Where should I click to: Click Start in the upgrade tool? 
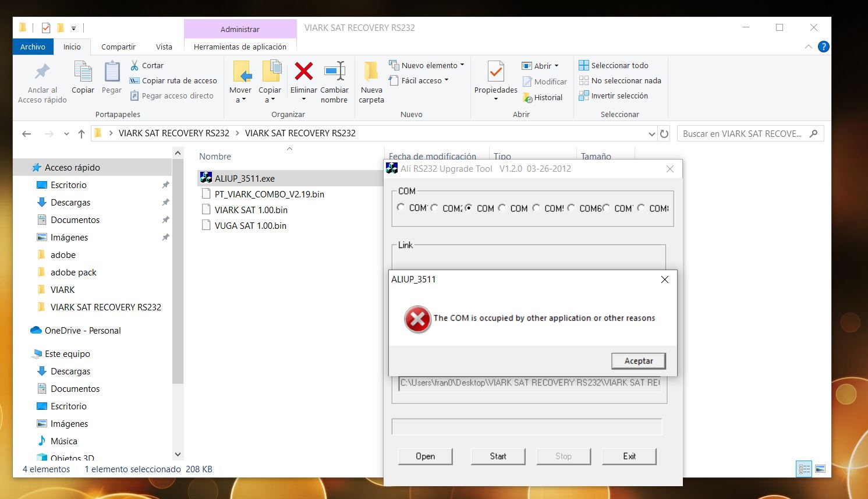498,456
